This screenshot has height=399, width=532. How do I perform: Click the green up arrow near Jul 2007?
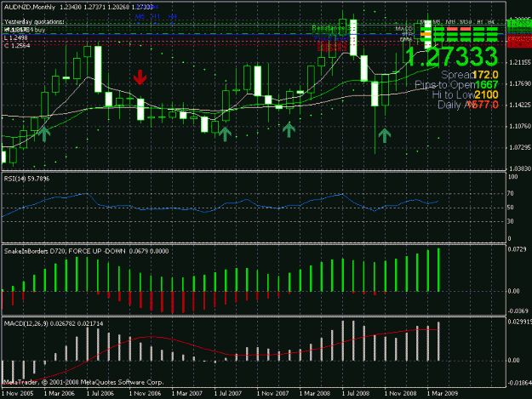(x=225, y=134)
